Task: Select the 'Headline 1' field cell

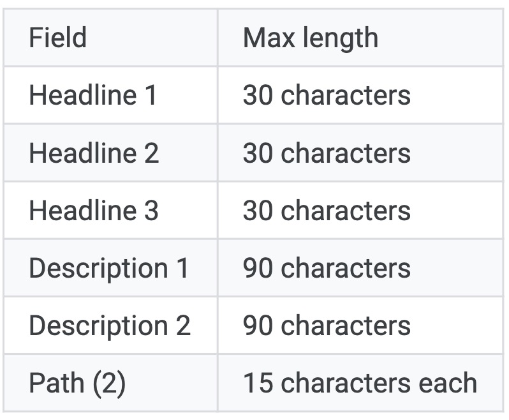Action: (93, 96)
